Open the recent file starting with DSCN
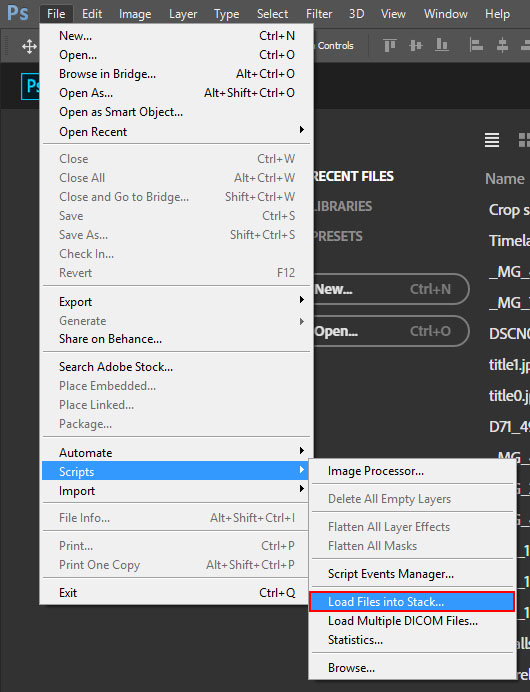 tap(509, 334)
